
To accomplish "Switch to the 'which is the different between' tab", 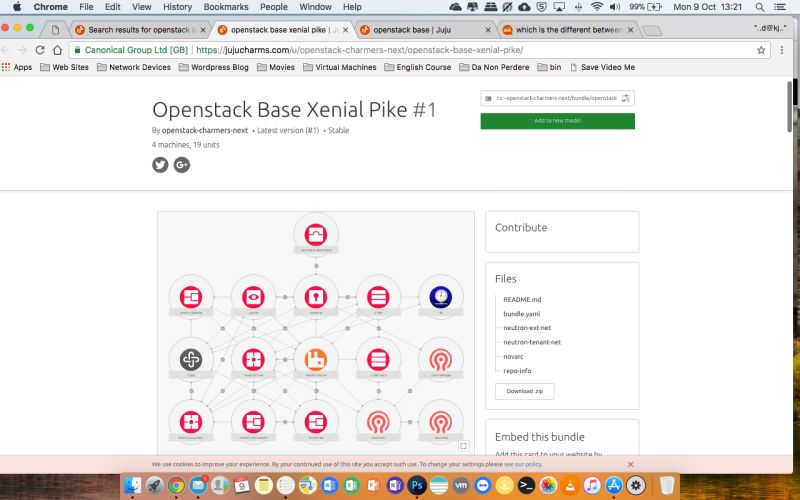I will (569, 30).
